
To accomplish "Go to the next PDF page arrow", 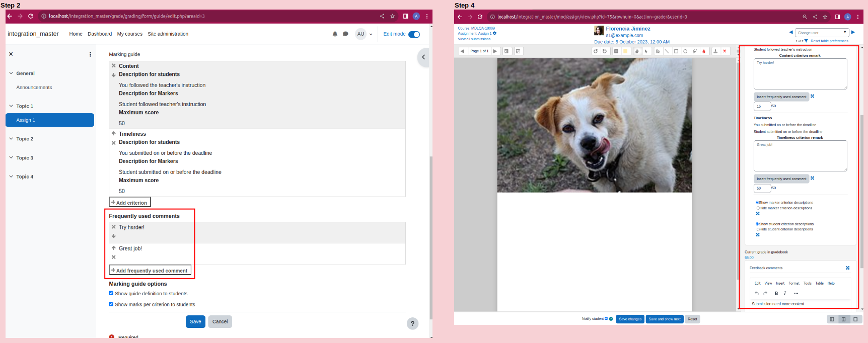I will (x=495, y=51).
